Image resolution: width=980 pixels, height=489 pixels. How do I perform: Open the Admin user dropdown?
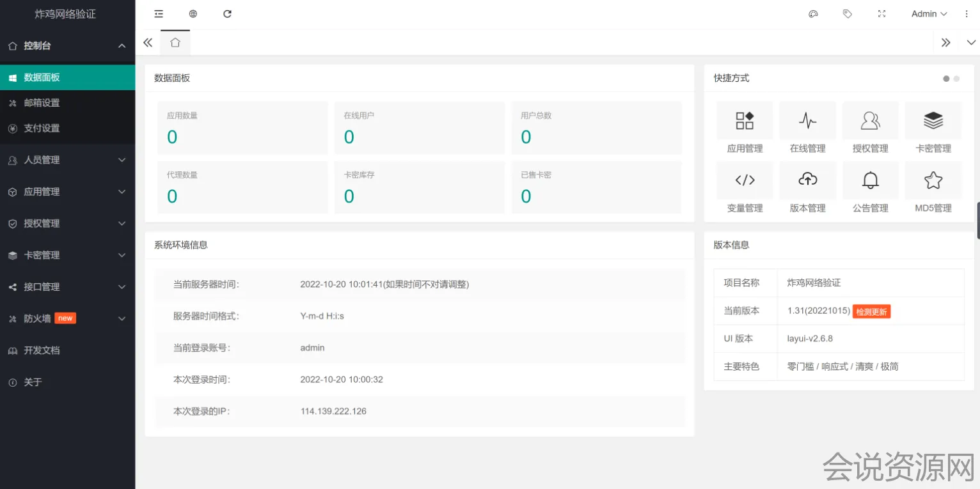point(929,14)
